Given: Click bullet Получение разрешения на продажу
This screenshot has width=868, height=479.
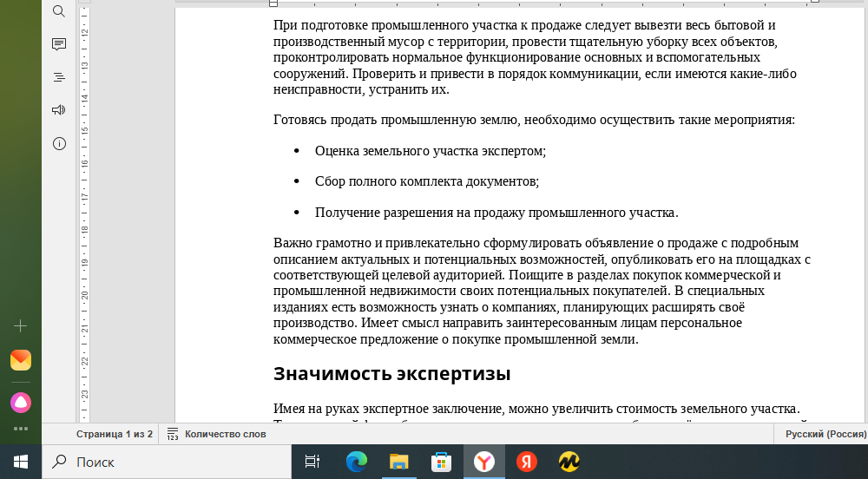Looking at the screenshot, I should click(496, 213).
